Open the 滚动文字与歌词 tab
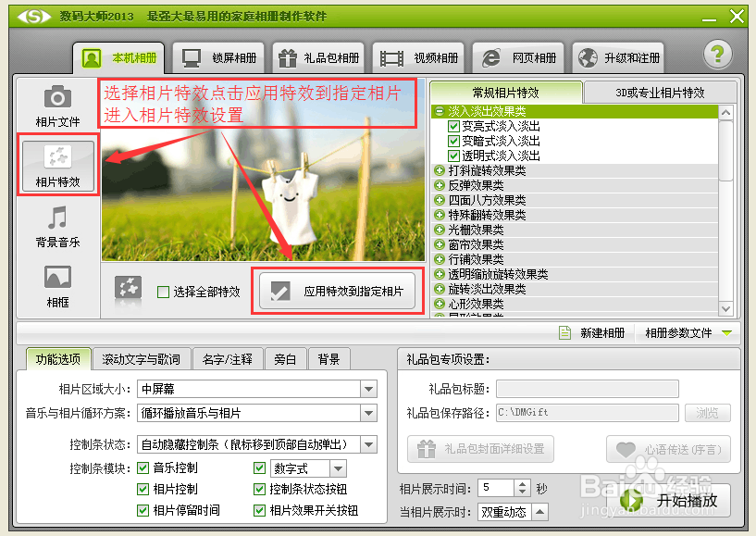Image resolution: width=756 pixels, height=536 pixels. [x=142, y=359]
